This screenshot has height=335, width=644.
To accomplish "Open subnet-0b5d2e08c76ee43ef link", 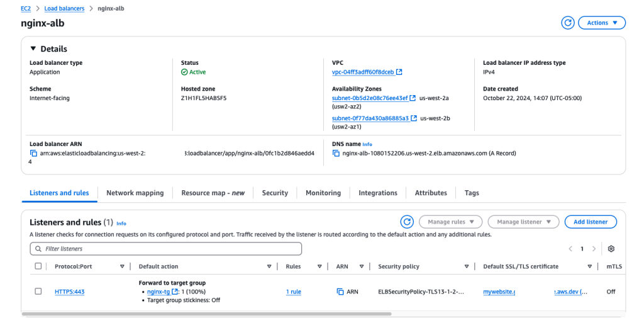I will click(370, 98).
